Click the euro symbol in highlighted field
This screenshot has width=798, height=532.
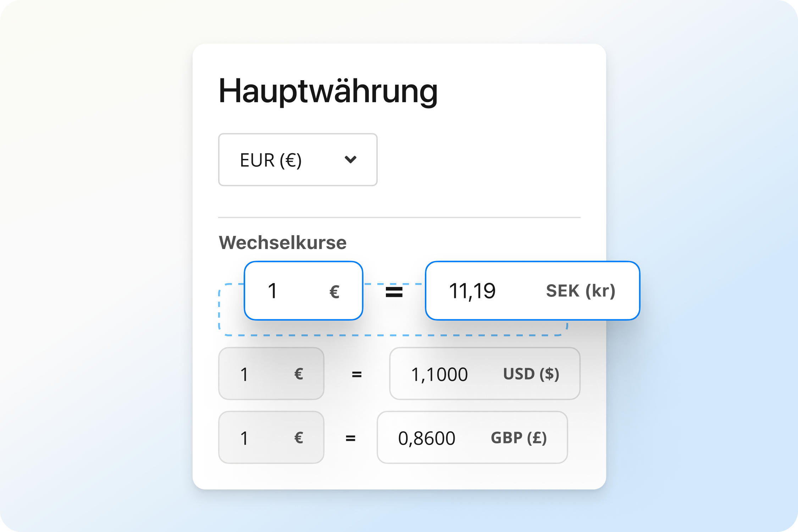[x=334, y=292]
